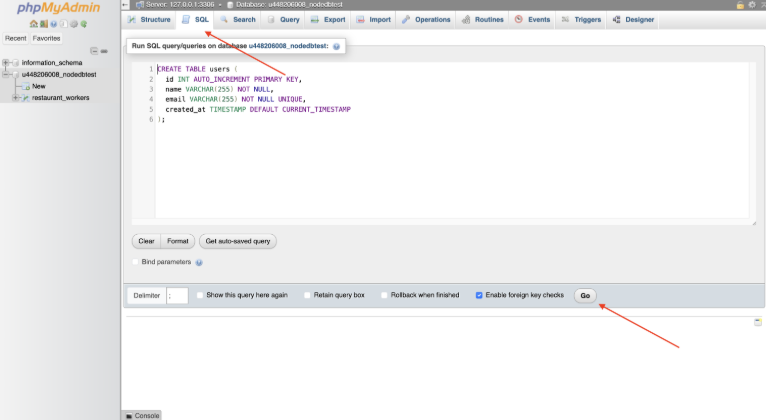Click help icon beside Bind parameters
The height and width of the screenshot is (420, 766).
(x=199, y=263)
